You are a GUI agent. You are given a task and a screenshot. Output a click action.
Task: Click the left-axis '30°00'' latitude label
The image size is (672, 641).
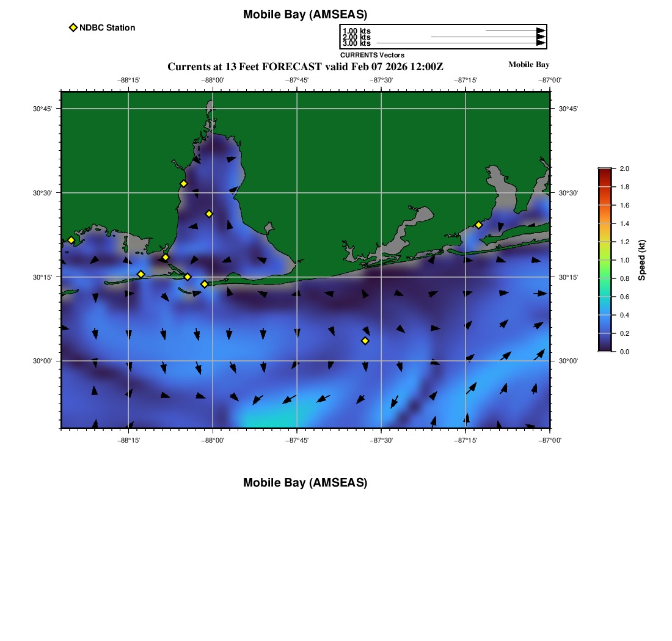[42, 361]
